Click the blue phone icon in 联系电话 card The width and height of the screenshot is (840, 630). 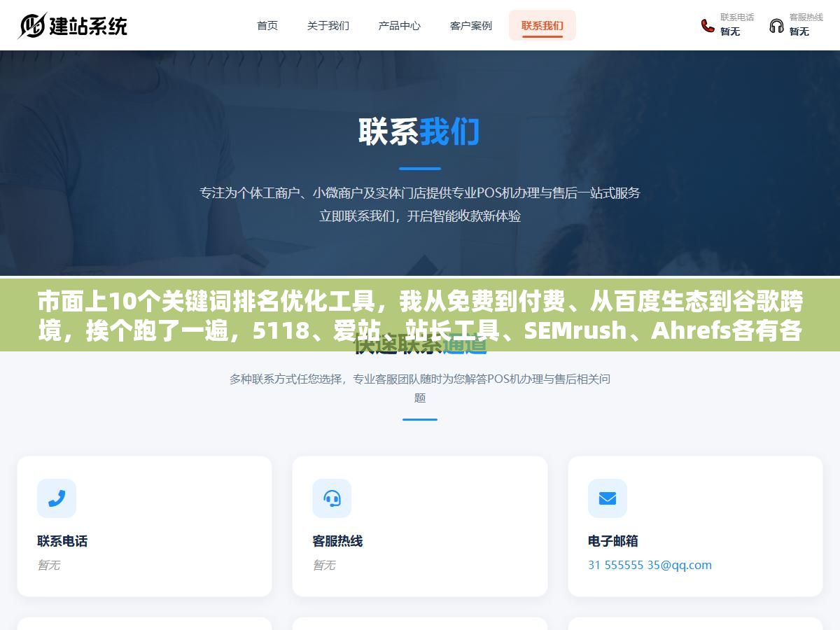tap(57, 498)
